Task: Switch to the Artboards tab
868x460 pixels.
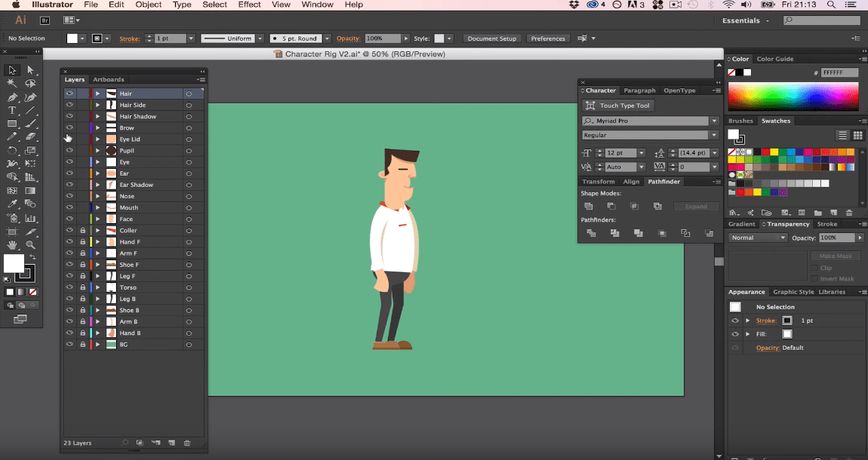Action: click(x=109, y=80)
